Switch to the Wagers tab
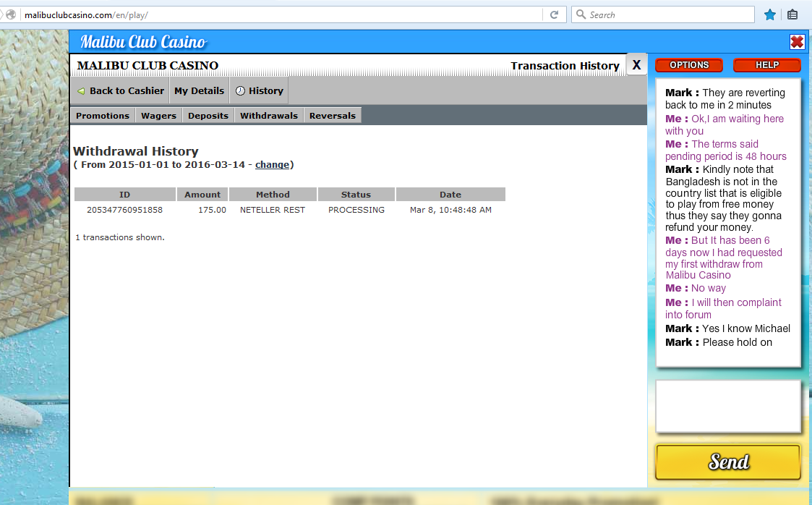 click(x=158, y=116)
